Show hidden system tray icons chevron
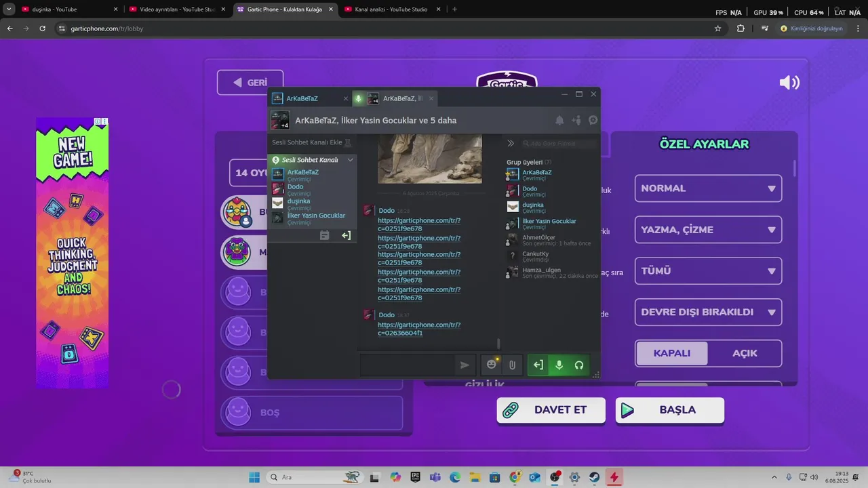This screenshot has height=488, width=868. coord(774,477)
